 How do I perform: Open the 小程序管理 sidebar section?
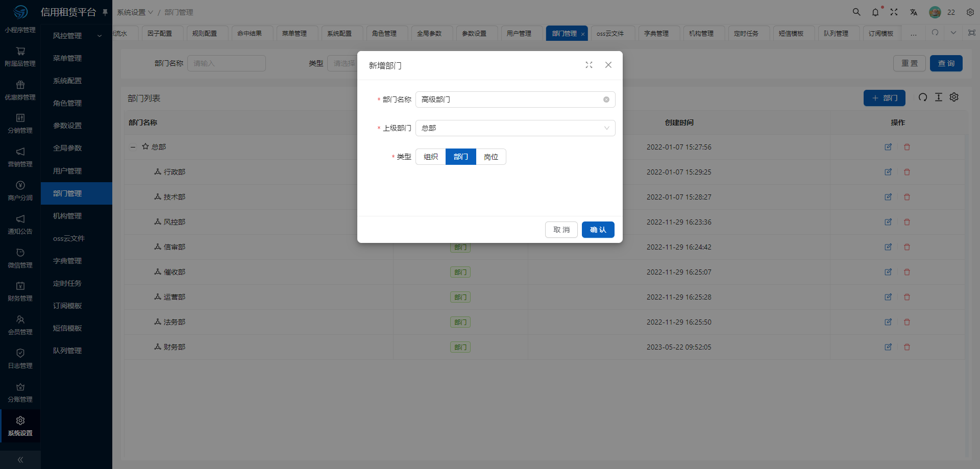click(20, 30)
